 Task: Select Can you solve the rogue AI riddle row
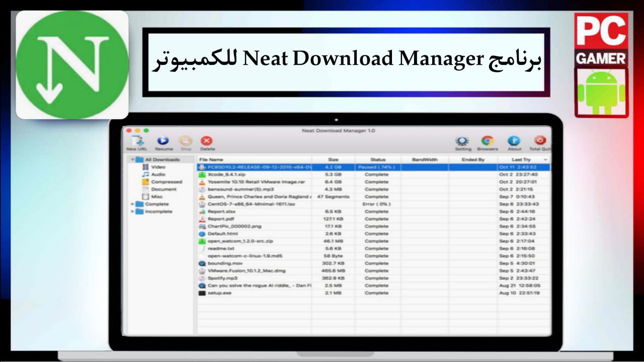[373, 286]
